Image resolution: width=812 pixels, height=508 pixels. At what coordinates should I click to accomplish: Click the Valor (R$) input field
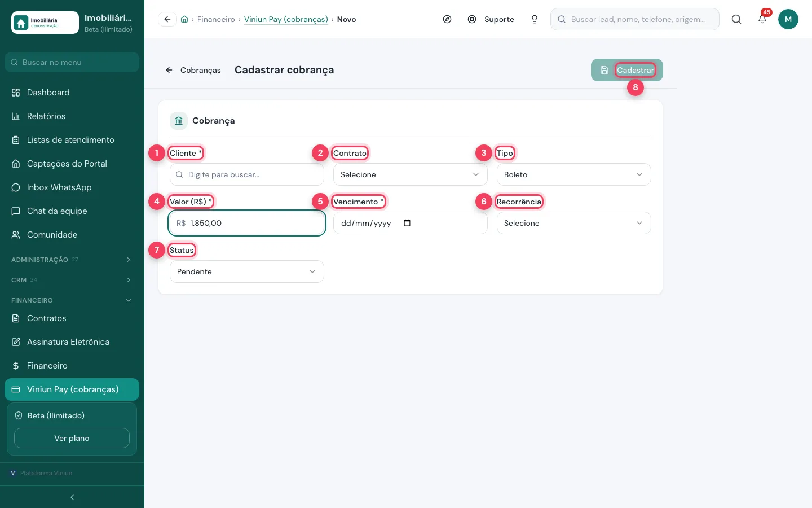click(x=246, y=223)
